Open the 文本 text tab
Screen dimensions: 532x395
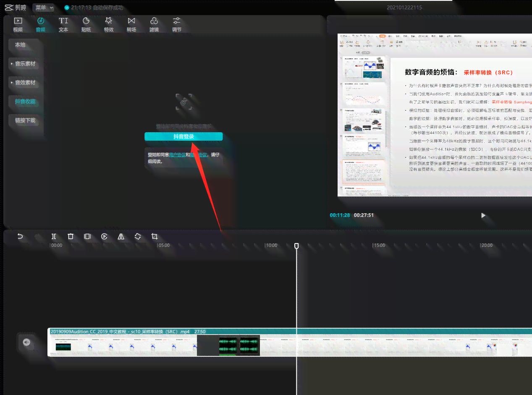63,25
